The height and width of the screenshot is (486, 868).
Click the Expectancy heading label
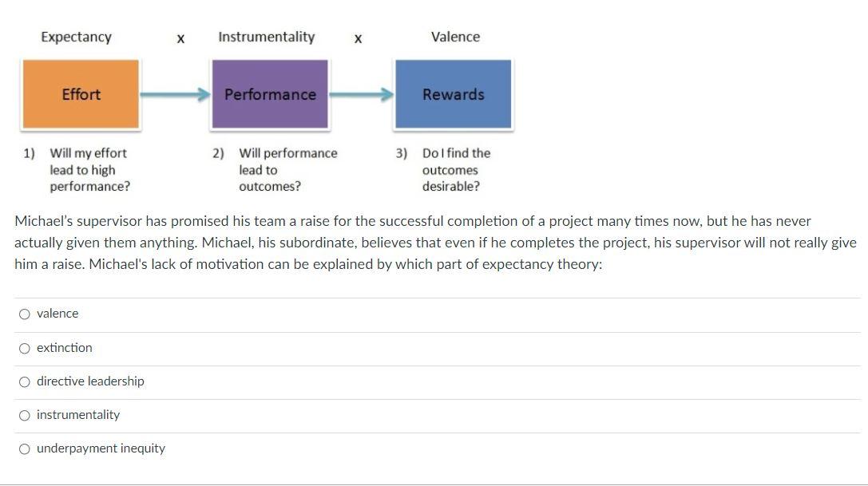pos(76,37)
